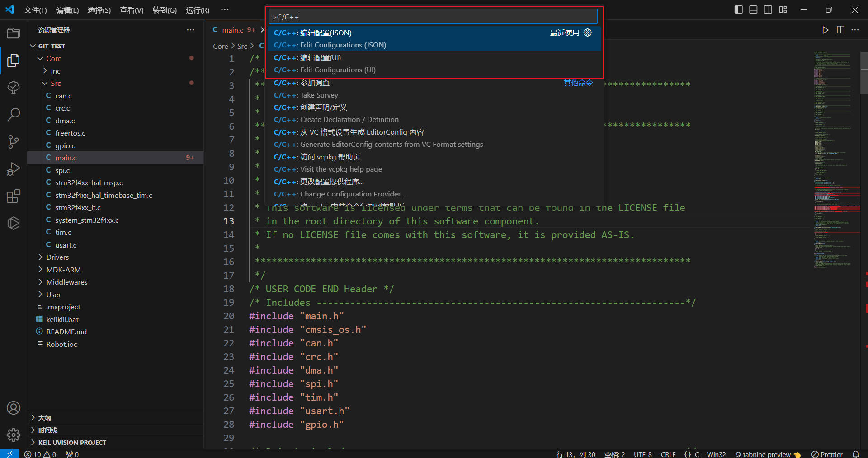Open the Explorer view in activity bar
Viewport: 868px width, 458px height.
(x=14, y=60)
